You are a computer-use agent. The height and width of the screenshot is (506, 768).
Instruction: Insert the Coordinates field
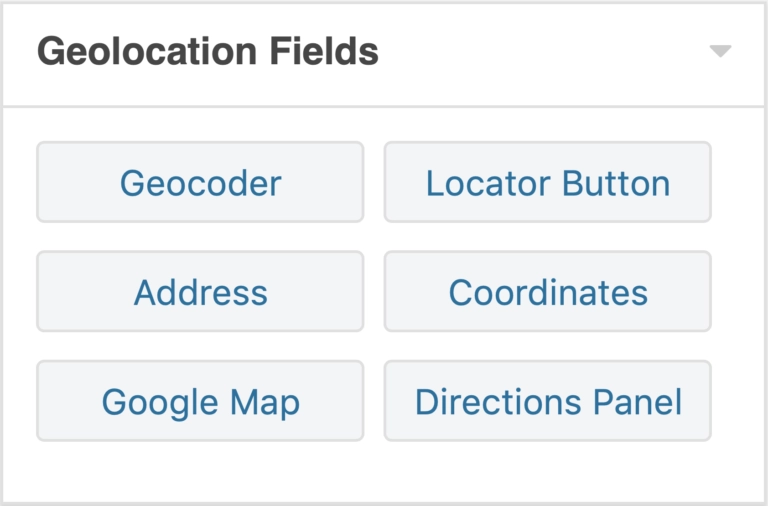pos(547,292)
